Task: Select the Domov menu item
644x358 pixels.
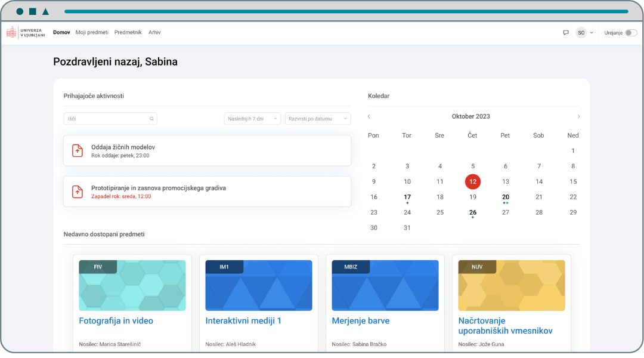Action: 61,32
